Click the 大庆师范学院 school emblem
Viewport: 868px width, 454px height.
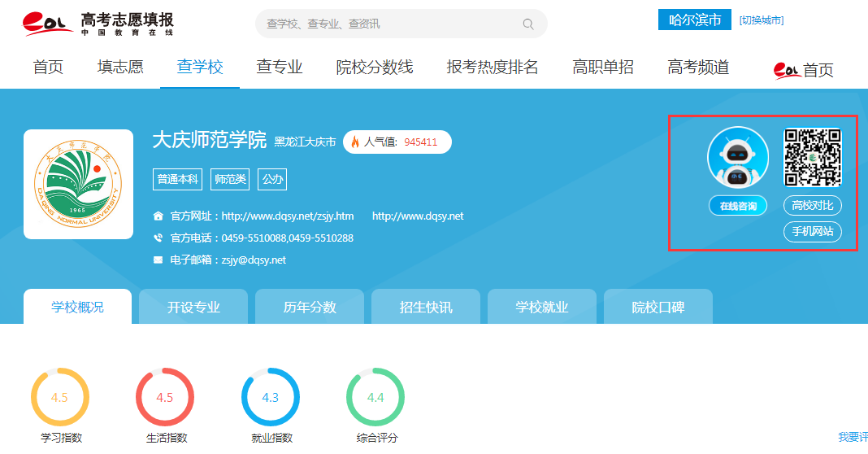[78, 185]
